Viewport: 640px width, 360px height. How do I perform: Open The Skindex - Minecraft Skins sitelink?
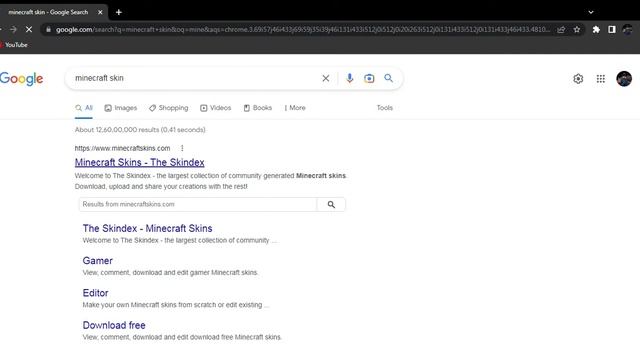click(x=147, y=228)
